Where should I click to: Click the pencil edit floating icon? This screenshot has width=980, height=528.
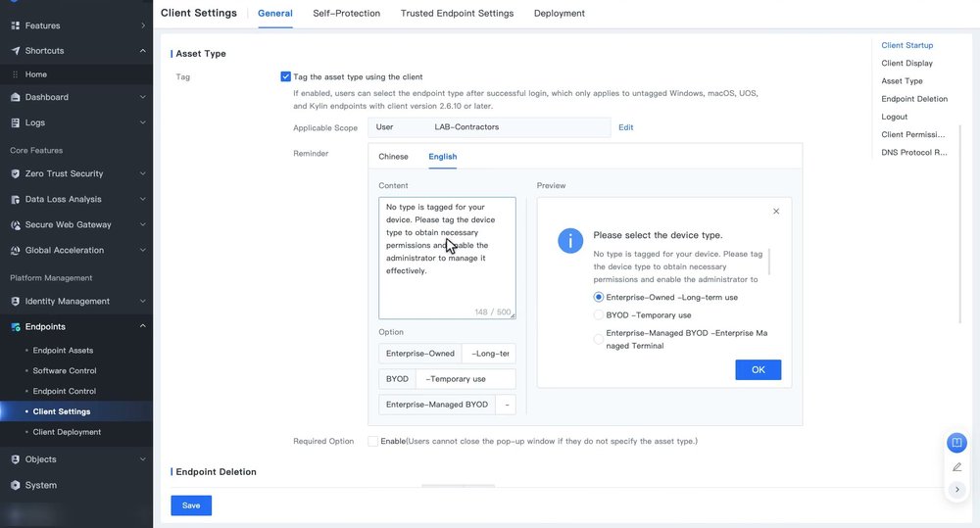pos(956,466)
